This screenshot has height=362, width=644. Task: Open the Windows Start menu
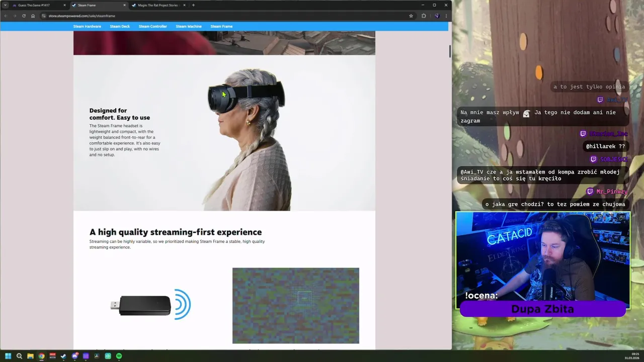[x=8, y=356]
